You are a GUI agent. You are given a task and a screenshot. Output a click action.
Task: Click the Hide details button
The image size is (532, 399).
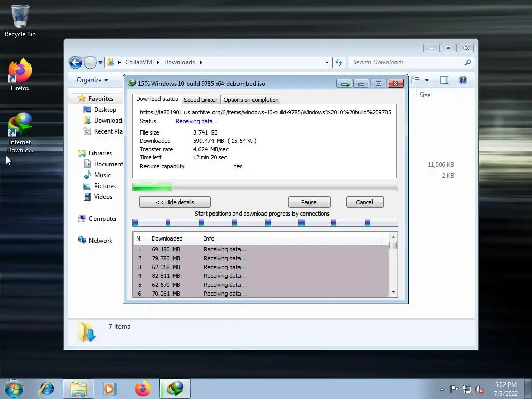tap(175, 202)
